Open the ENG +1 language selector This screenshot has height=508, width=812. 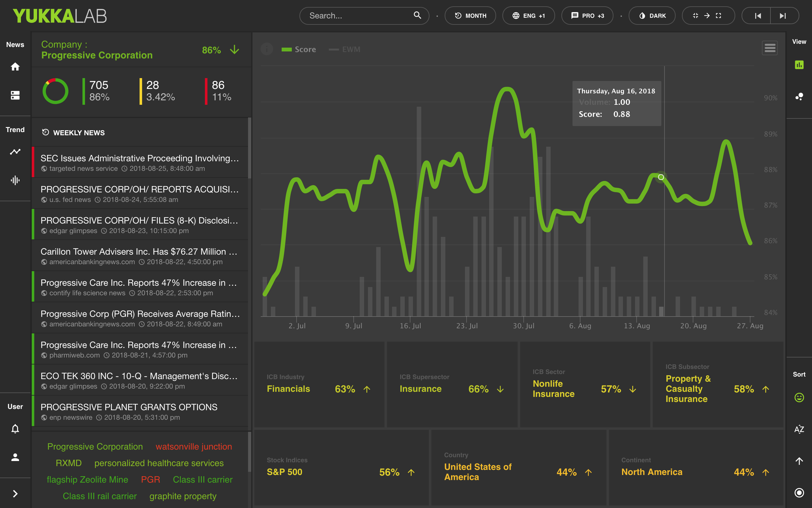pyautogui.click(x=528, y=16)
